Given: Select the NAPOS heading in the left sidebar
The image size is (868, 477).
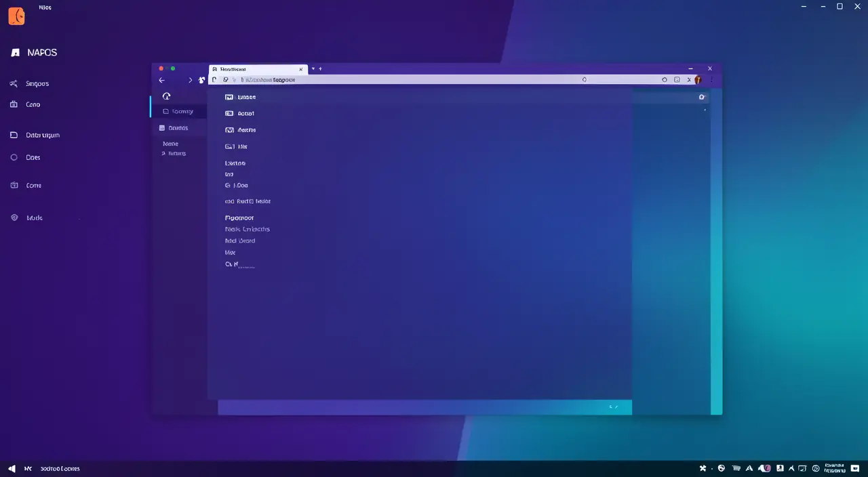Looking at the screenshot, I should (42, 53).
